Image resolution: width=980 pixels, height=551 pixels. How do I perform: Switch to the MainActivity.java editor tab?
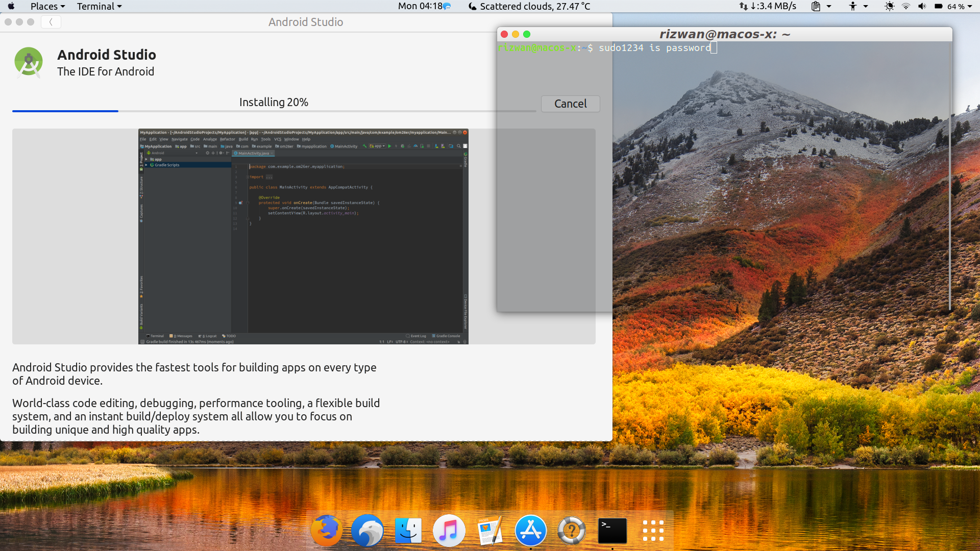click(x=253, y=153)
